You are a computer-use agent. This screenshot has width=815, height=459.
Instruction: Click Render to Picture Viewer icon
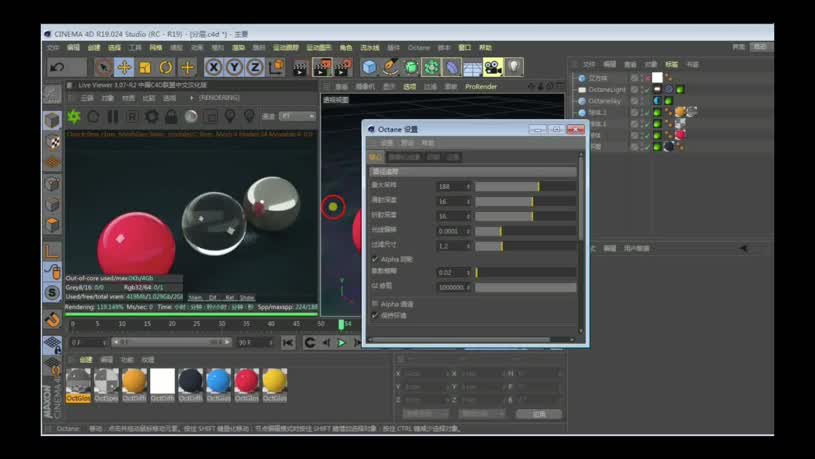(322, 68)
